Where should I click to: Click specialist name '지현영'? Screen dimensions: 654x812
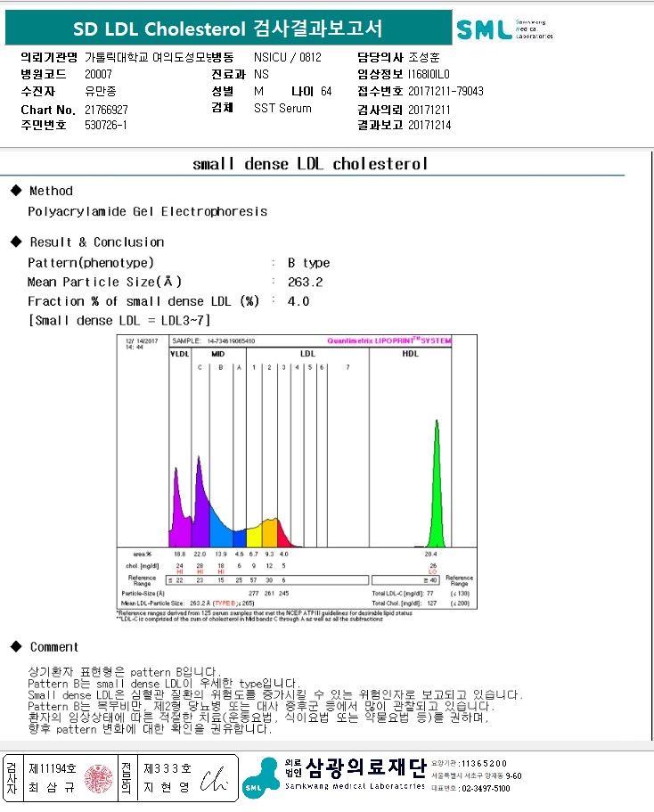[167, 787]
